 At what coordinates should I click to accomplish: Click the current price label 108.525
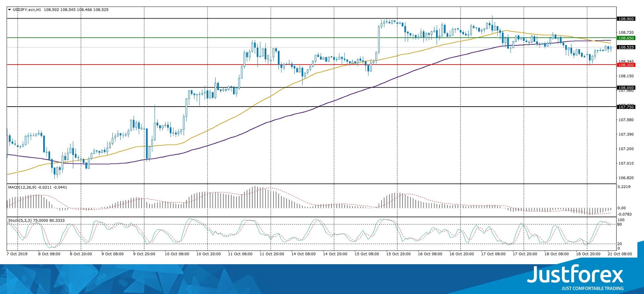click(626, 47)
